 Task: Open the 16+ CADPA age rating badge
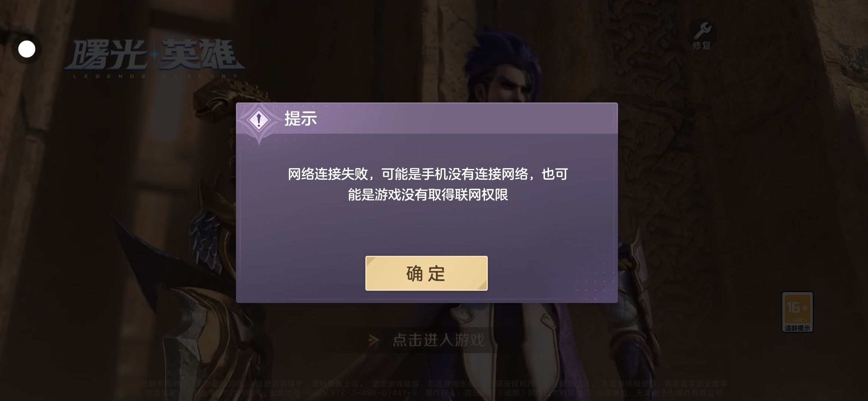[x=798, y=312]
